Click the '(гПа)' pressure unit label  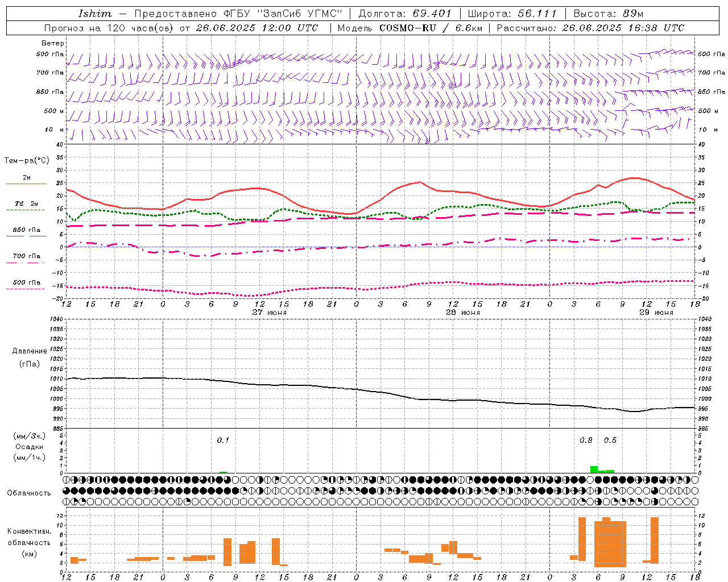[x=30, y=364]
